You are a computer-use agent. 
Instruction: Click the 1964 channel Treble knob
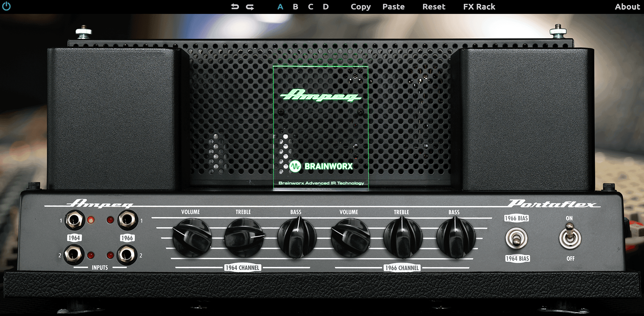click(x=244, y=238)
